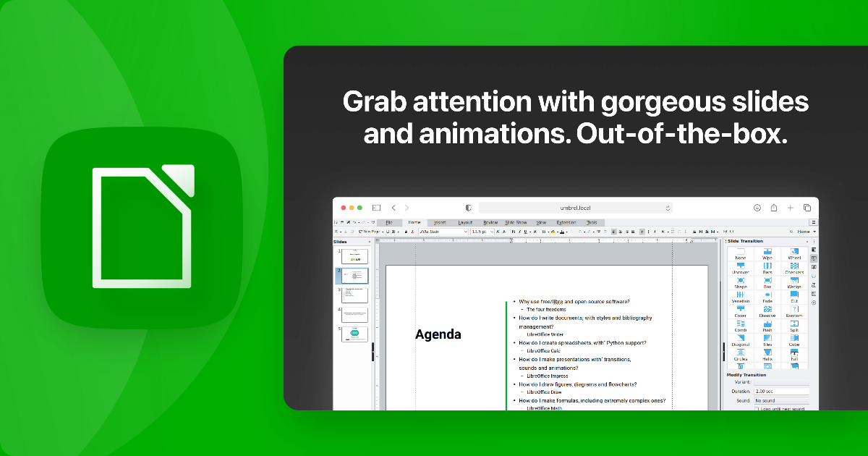Switch to the Insert ribbon tab
The width and height of the screenshot is (868, 456).
tap(440, 222)
